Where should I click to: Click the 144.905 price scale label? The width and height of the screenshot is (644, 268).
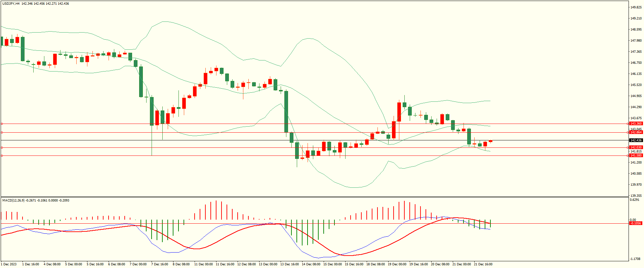click(x=636, y=96)
